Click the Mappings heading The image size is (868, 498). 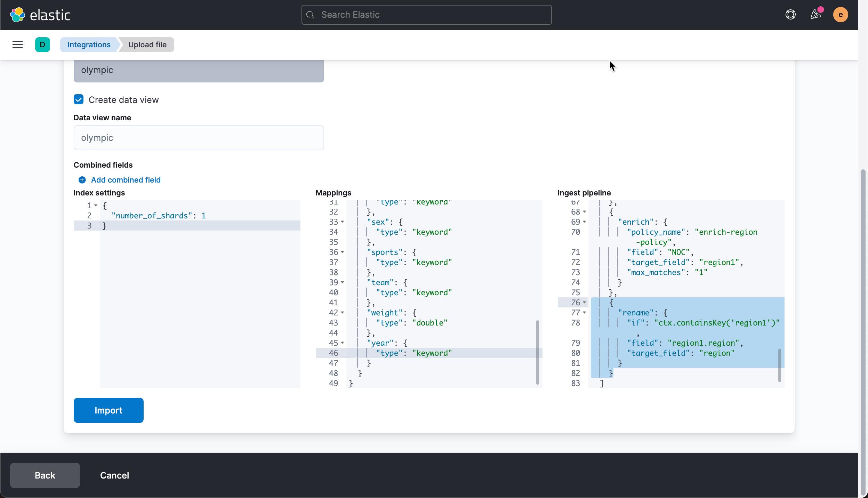[x=333, y=193]
